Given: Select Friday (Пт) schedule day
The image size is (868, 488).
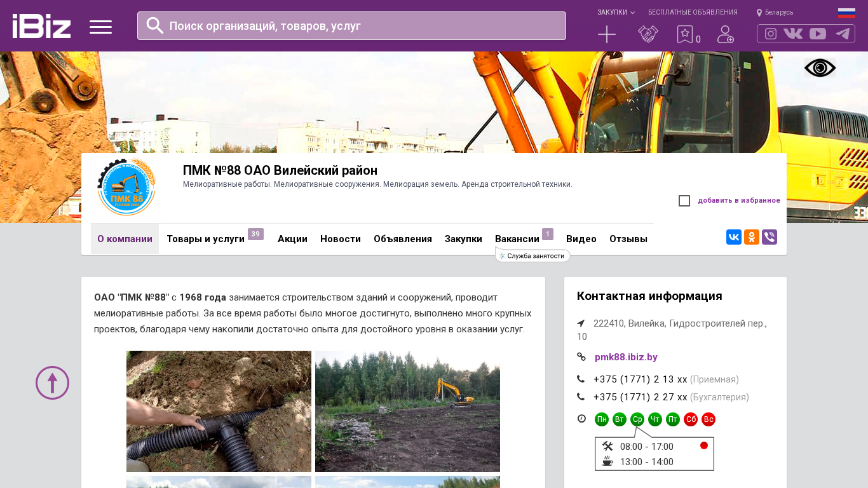Looking at the screenshot, I should pyautogui.click(x=673, y=419).
